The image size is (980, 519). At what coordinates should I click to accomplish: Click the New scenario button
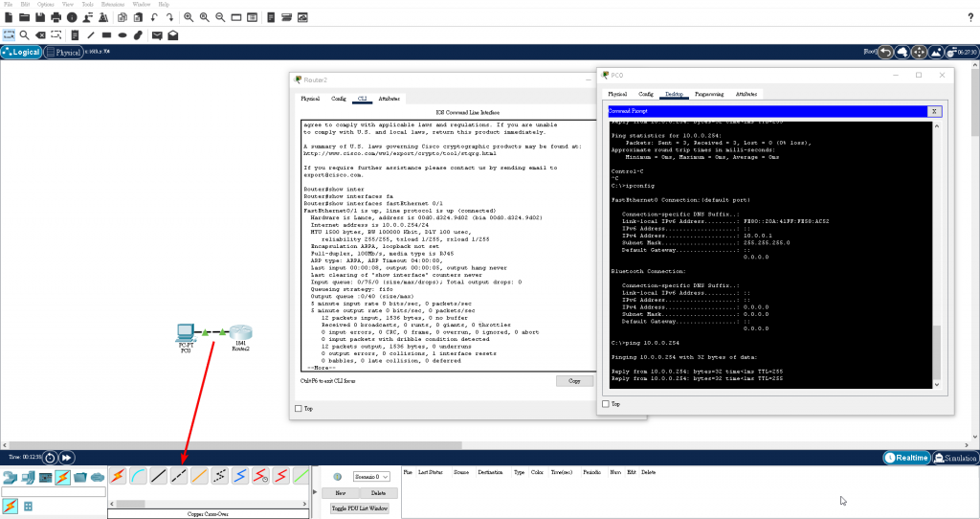pyautogui.click(x=340, y=493)
